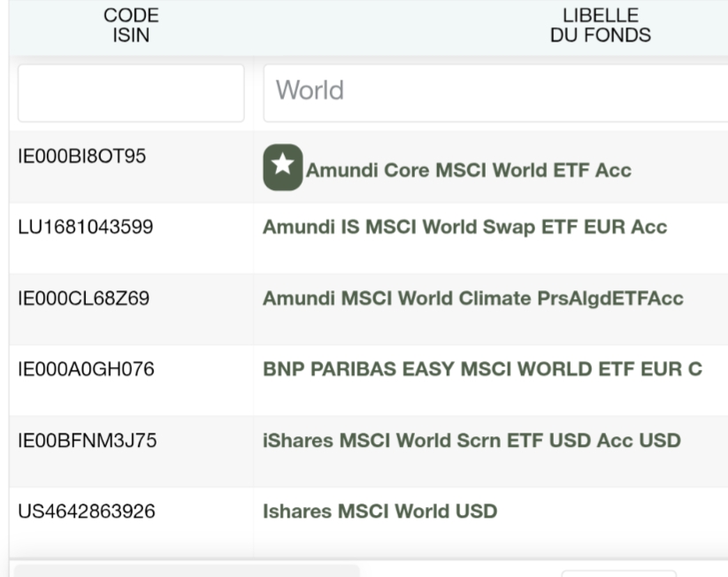Screen dimensions: 728x577
Task: Select ISIN code LU1681043599
Action: coord(86,227)
